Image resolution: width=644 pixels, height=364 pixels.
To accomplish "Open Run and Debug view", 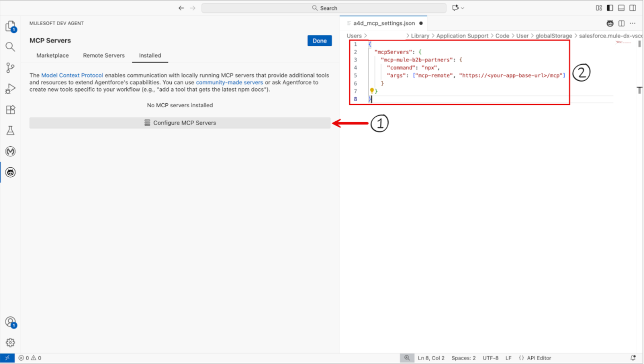I will point(10,89).
